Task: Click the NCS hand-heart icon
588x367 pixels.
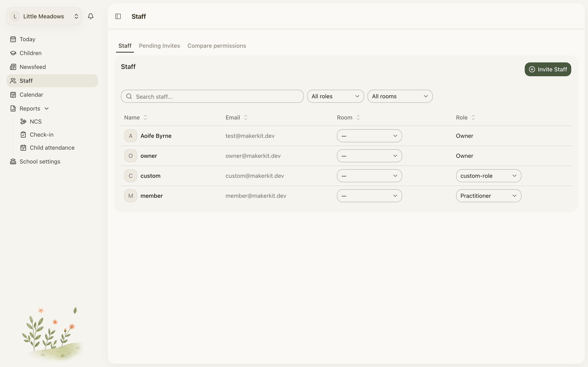Action: point(23,121)
